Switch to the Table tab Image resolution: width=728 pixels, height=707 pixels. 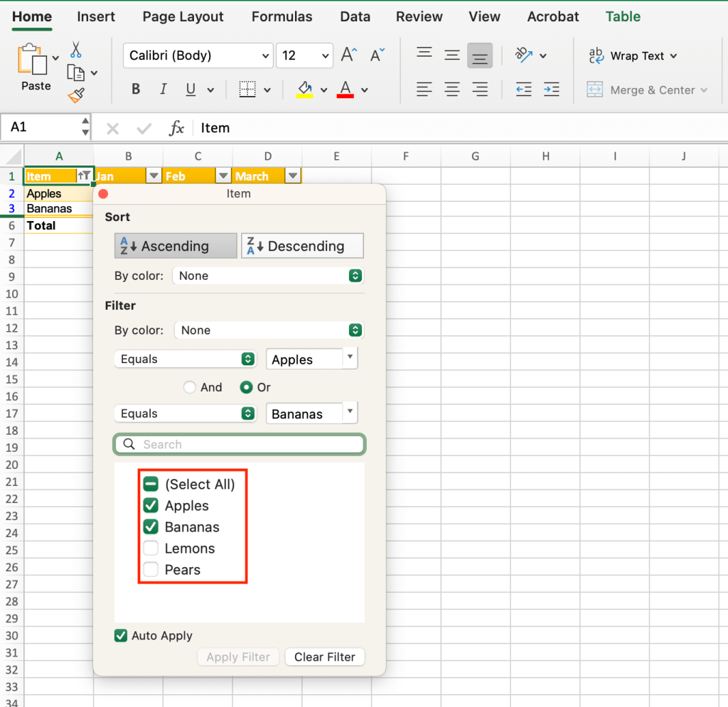point(623,17)
